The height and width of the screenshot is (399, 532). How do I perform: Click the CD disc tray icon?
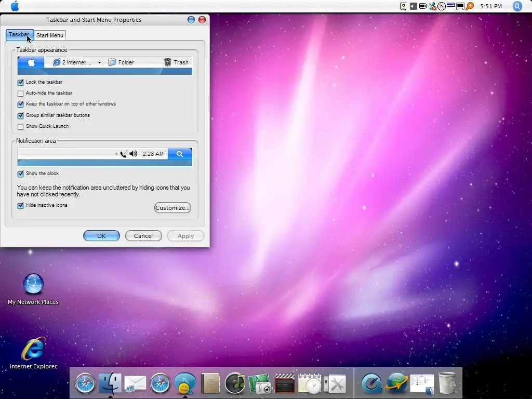click(442, 6)
